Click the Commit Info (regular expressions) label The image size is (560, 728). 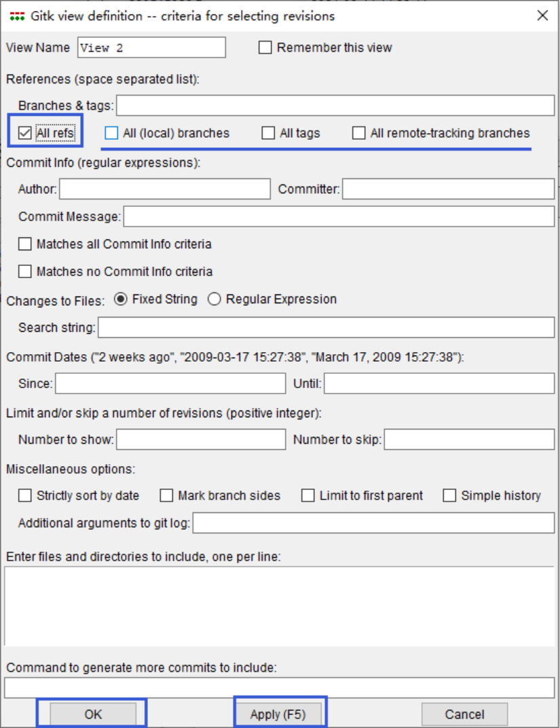tap(103, 163)
